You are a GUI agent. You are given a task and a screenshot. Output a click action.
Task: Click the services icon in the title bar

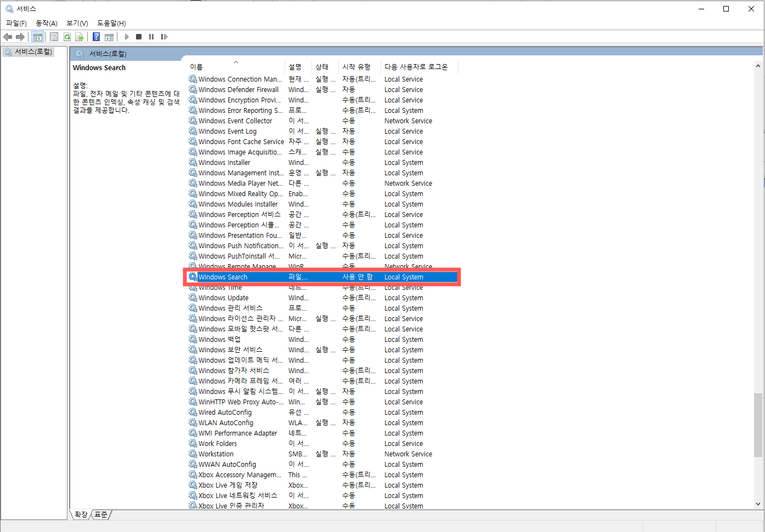(x=9, y=9)
